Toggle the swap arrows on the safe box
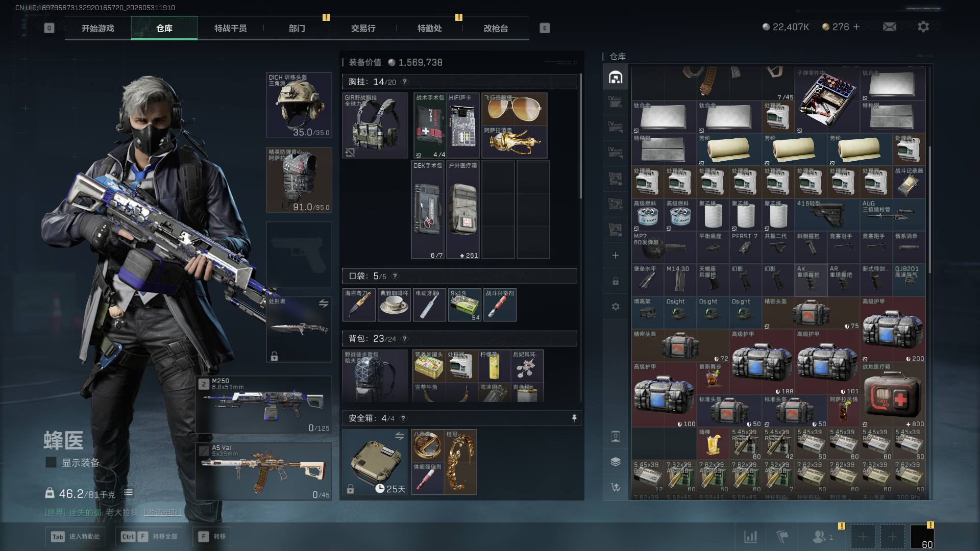The width and height of the screenshot is (980, 551). (400, 436)
